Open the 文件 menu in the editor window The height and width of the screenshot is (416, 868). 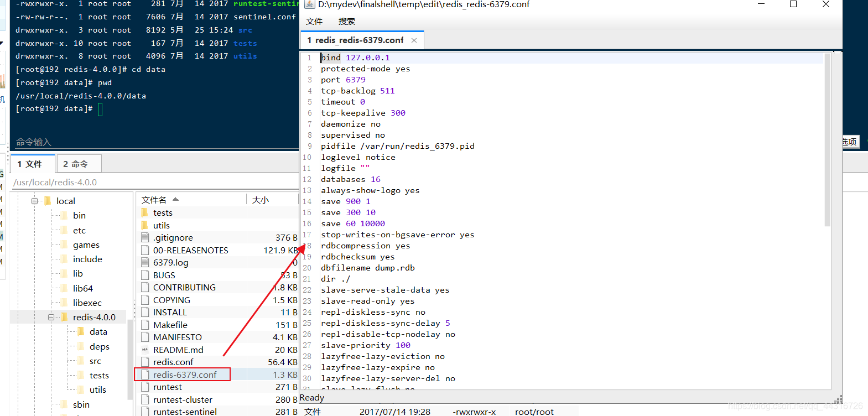314,22
